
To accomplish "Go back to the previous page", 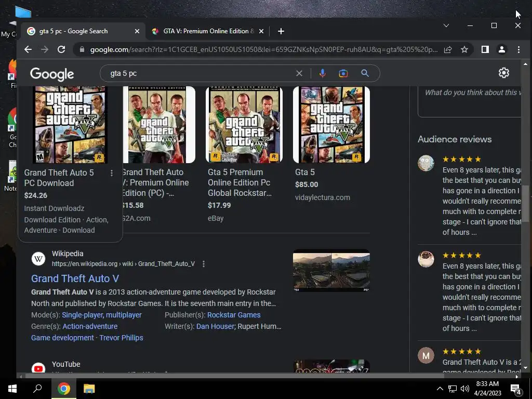I will [28, 49].
